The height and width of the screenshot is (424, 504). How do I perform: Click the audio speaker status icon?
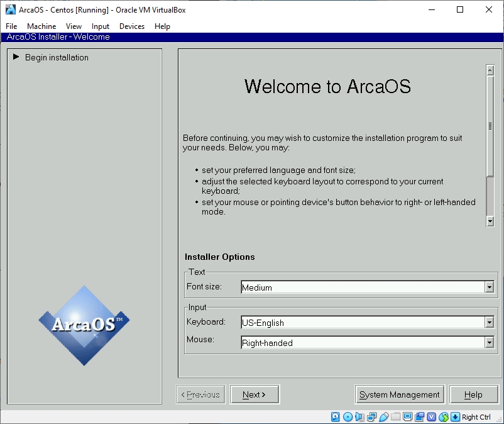pyautogui.click(x=359, y=417)
